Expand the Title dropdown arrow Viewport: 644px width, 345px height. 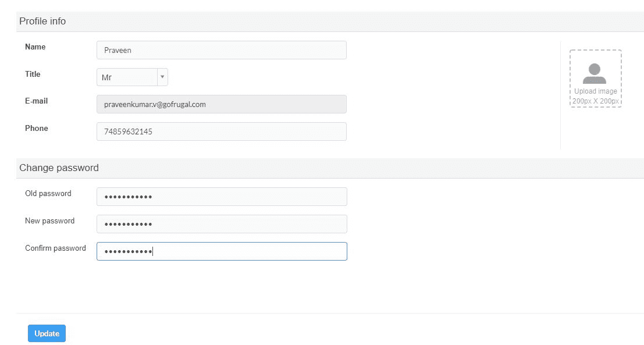pos(162,77)
